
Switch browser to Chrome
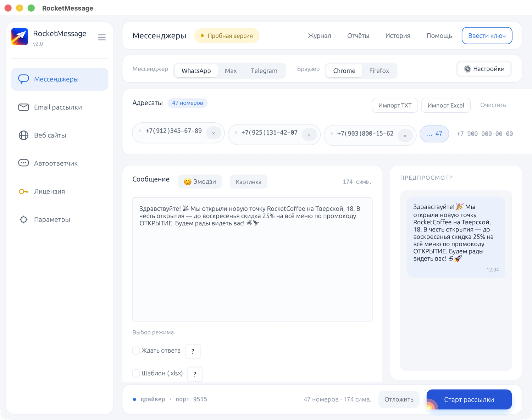coord(344,71)
